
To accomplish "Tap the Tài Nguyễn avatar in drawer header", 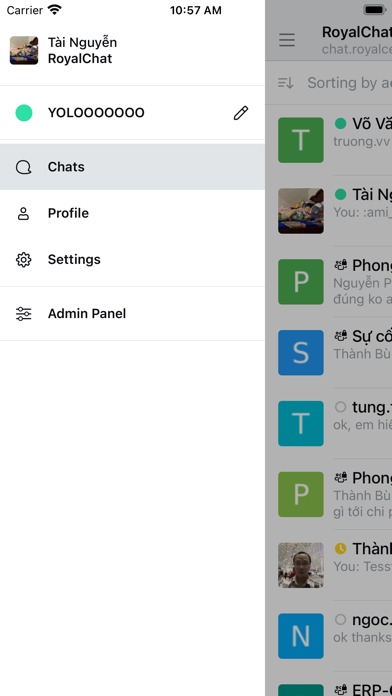I will (x=24, y=50).
